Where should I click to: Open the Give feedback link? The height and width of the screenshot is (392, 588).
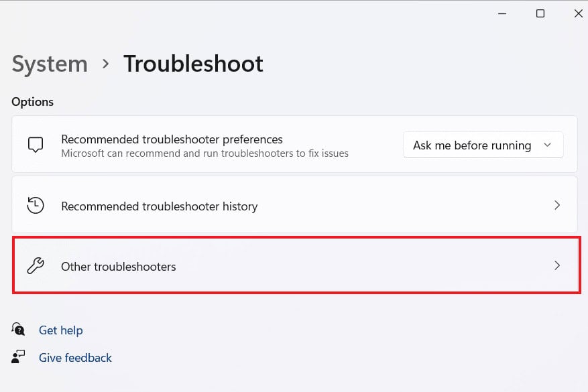[75, 357]
